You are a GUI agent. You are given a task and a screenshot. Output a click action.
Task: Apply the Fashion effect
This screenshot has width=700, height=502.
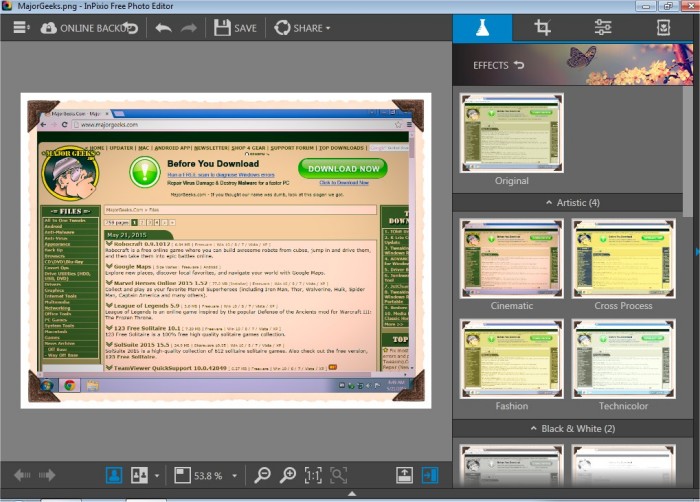512,359
